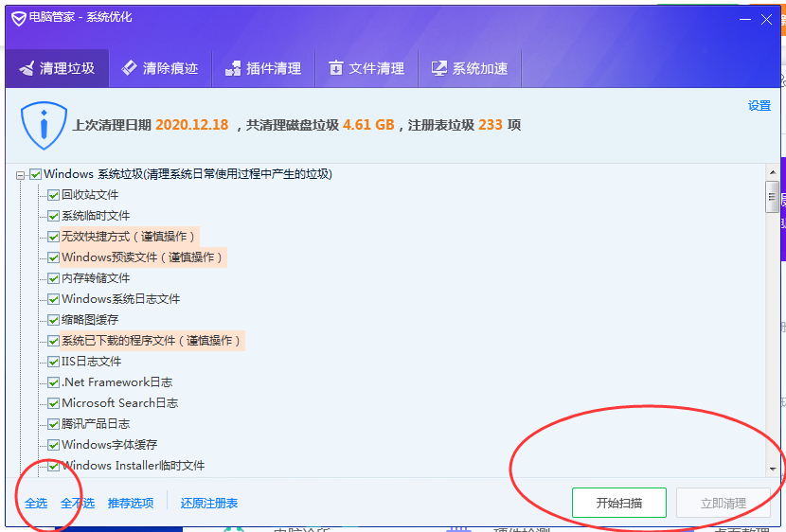Click the 电脑管家 shield logo in title bar
This screenshot has width=786, height=532.
pos(18,18)
